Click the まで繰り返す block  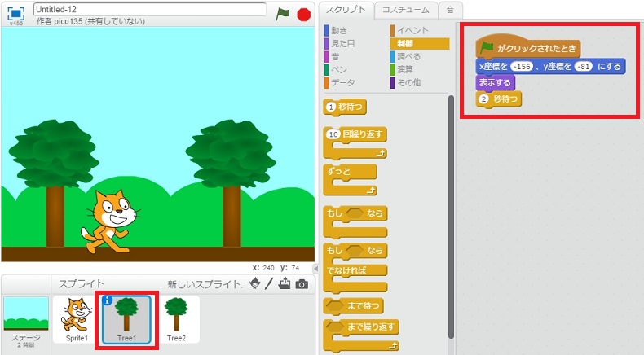coord(361,335)
